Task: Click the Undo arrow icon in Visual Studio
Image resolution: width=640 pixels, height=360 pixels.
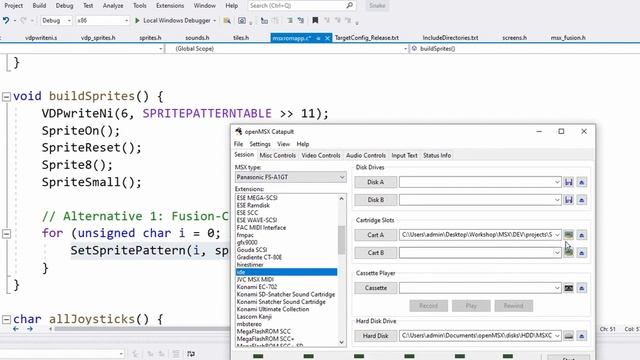Action: tap(6, 20)
